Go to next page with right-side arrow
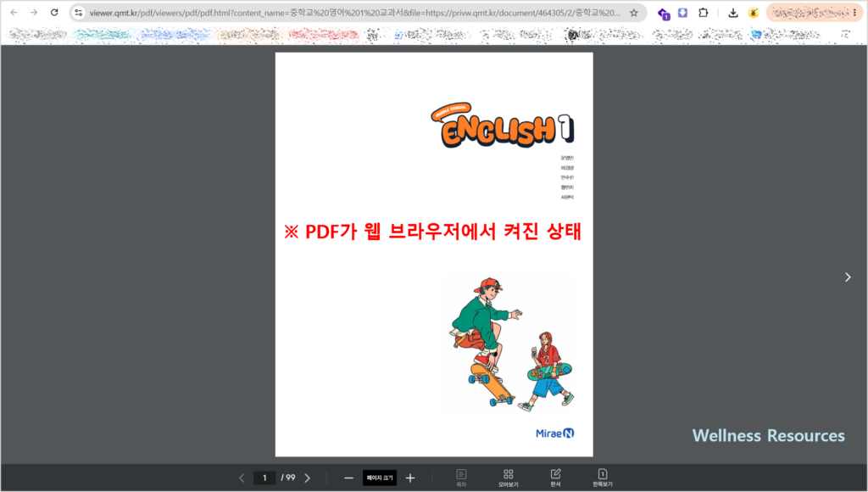 coord(848,277)
